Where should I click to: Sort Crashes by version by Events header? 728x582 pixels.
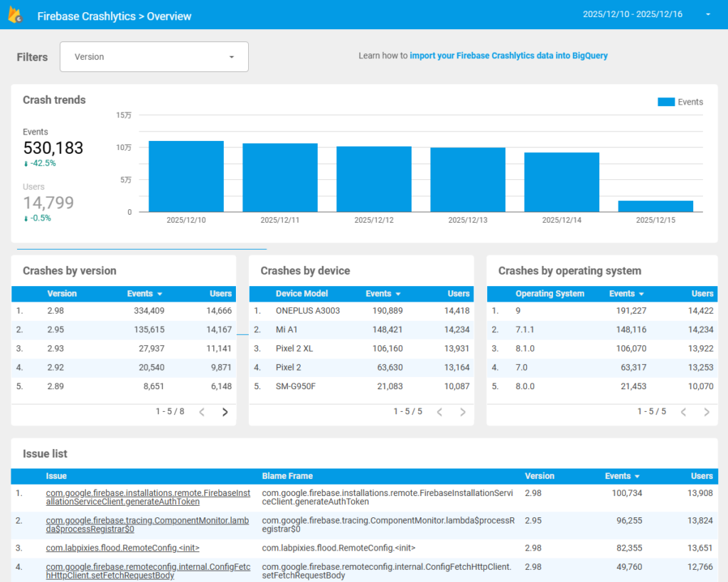pyautogui.click(x=144, y=293)
